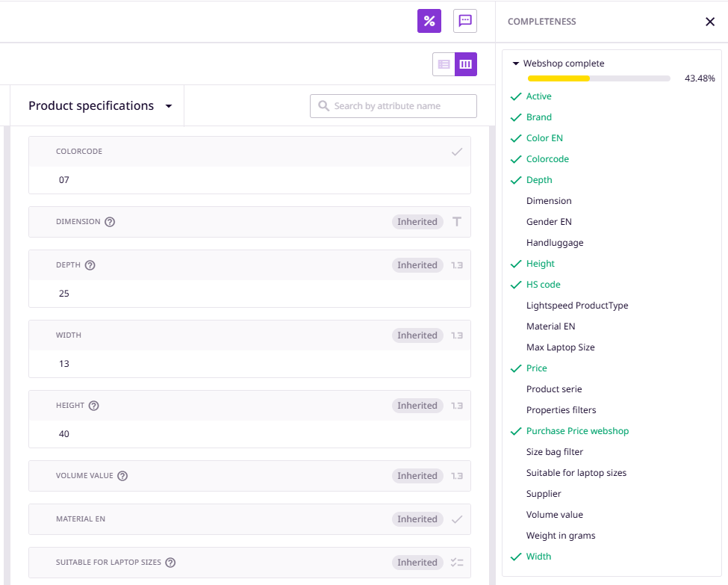Click help icon beside Volume Value
Image resolution: width=728 pixels, height=585 pixels.
[x=122, y=476]
